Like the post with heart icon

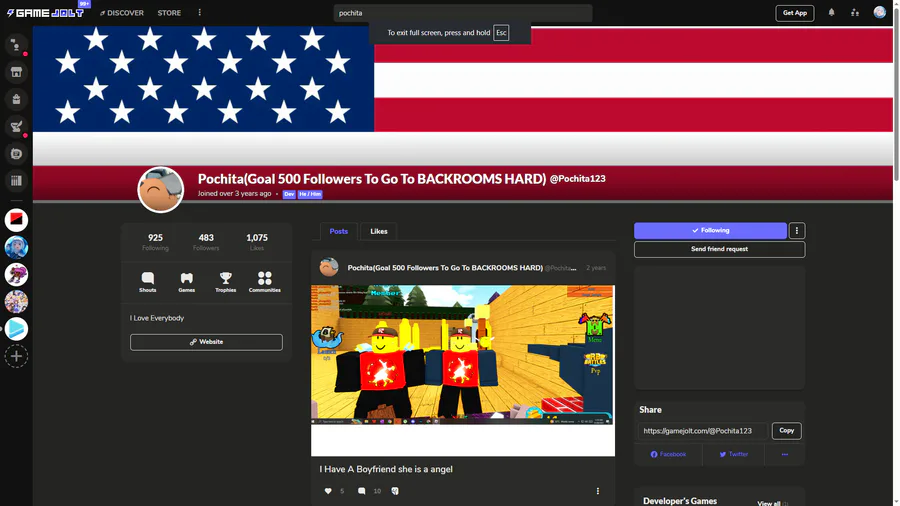328,491
